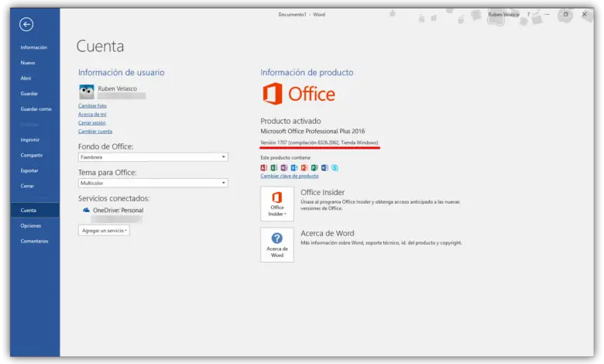Screen dimensions: 604x364
Task: Open Comentarios in the sidebar
Action: click(x=34, y=241)
